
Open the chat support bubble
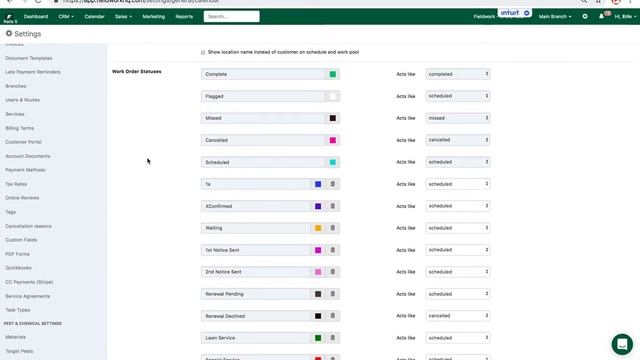pos(622,344)
